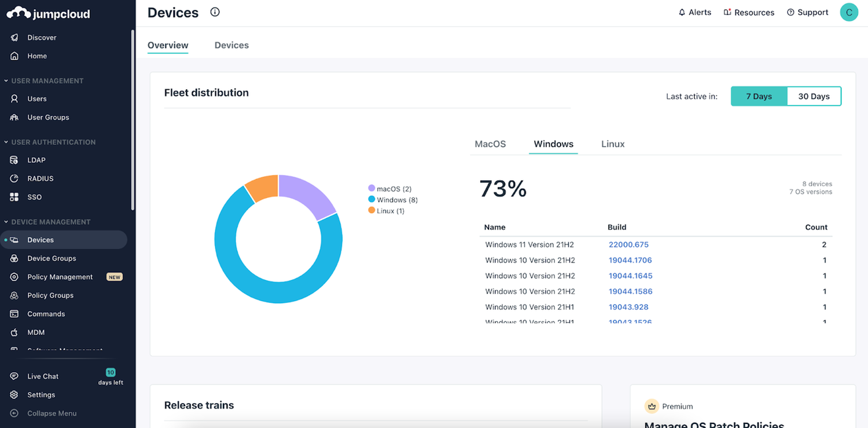Click the Premium crown icon
The width and height of the screenshot is (868, 428).
pyautogui.click(x=652, y=407)
